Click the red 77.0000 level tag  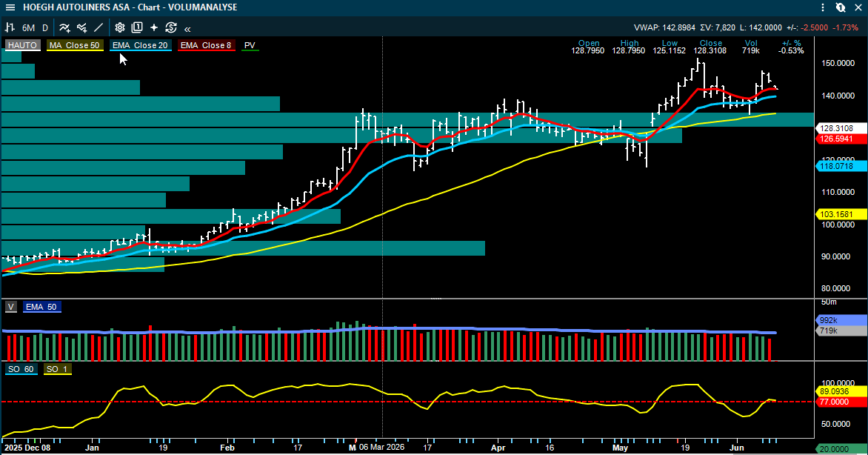click(x=841, y=402)
